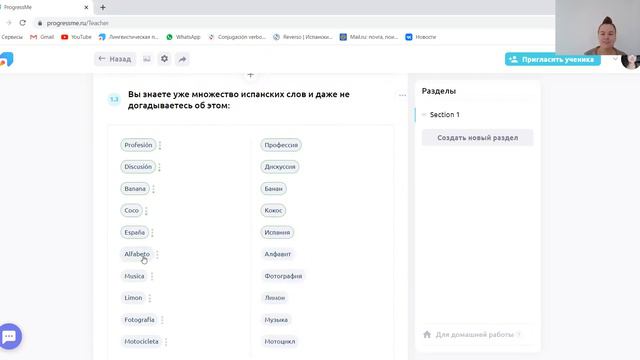
Task: Open the YouTube bookmark
Action: pos(76,37)
